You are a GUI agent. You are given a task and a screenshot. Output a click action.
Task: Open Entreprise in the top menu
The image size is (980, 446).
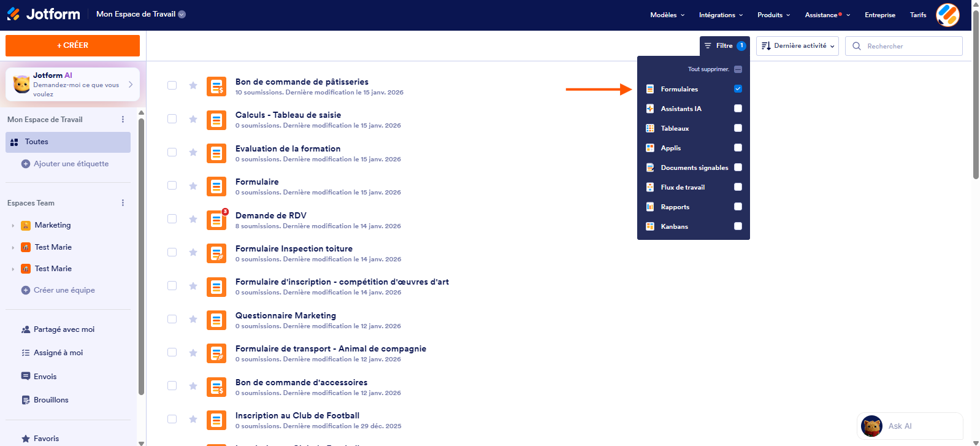[880, 15]
